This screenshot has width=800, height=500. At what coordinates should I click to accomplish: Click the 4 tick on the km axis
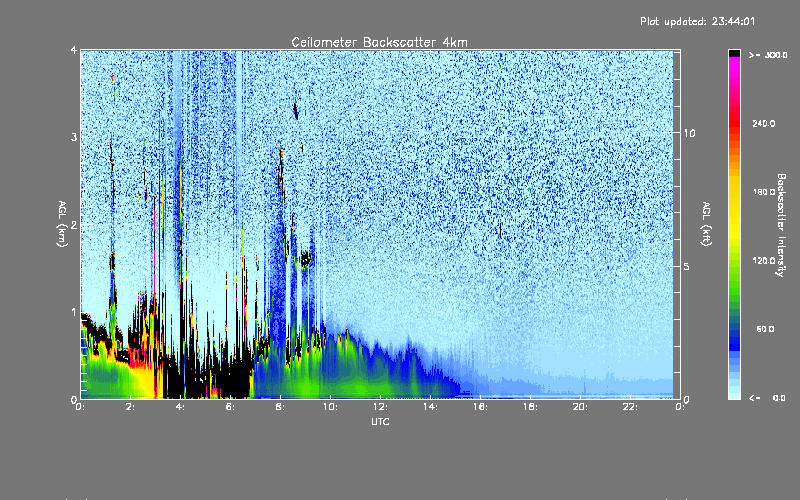pyautogui.click(x=74, y=50)
